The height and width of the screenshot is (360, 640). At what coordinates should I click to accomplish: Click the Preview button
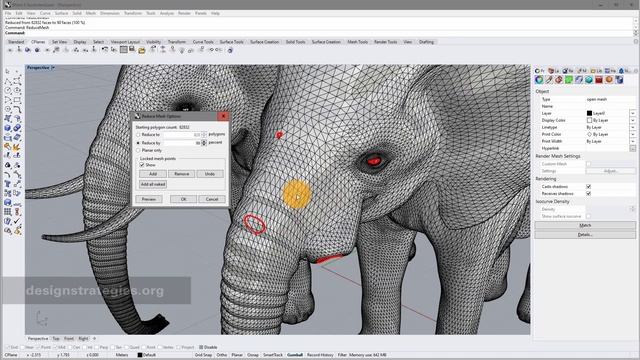149,199
